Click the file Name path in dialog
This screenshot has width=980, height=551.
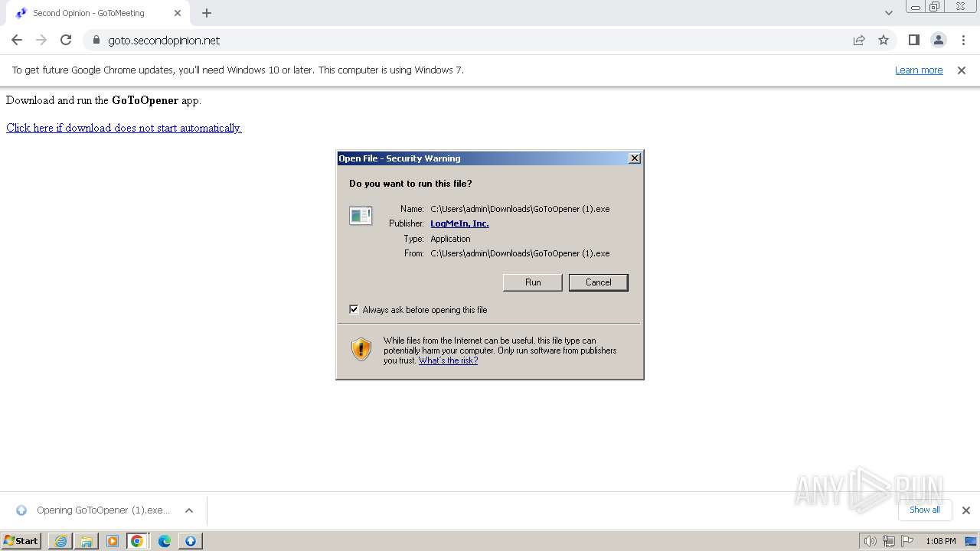click(x=520, y=209)
